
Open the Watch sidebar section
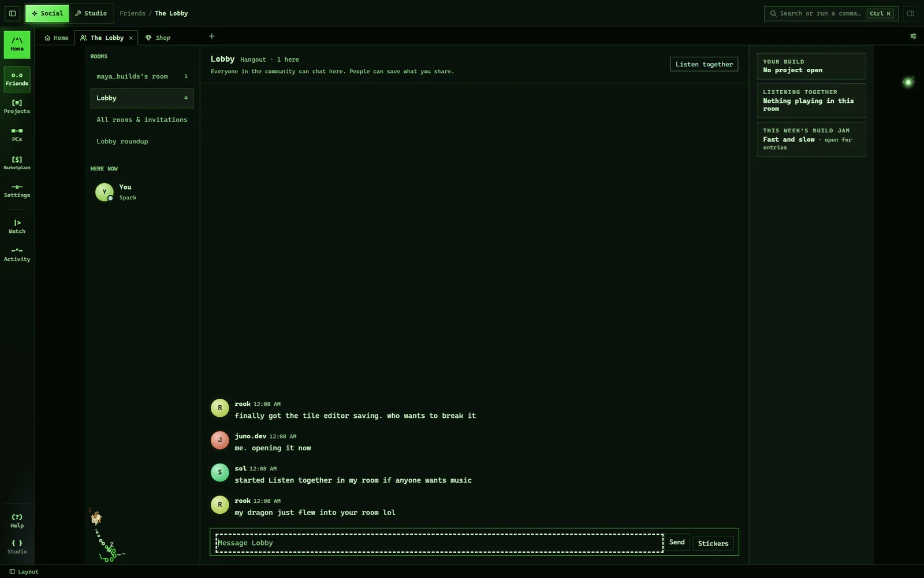tap(17, 227)
